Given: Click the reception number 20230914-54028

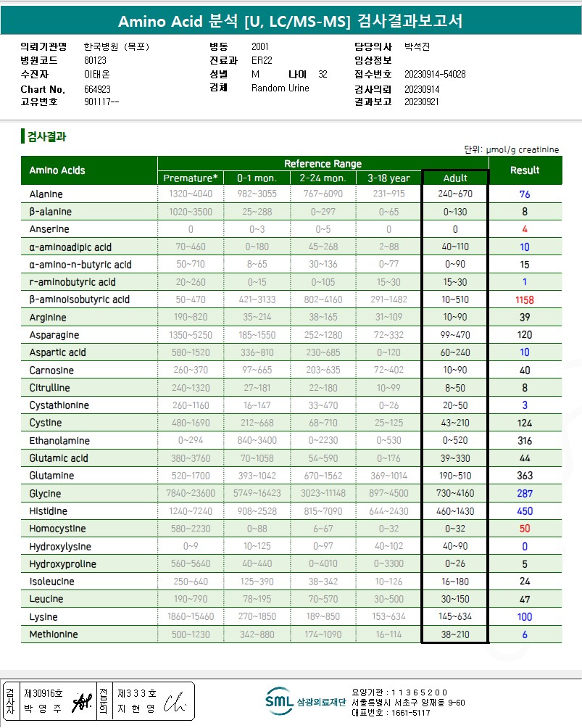Looking at the screenshot, I should (435, 74).
